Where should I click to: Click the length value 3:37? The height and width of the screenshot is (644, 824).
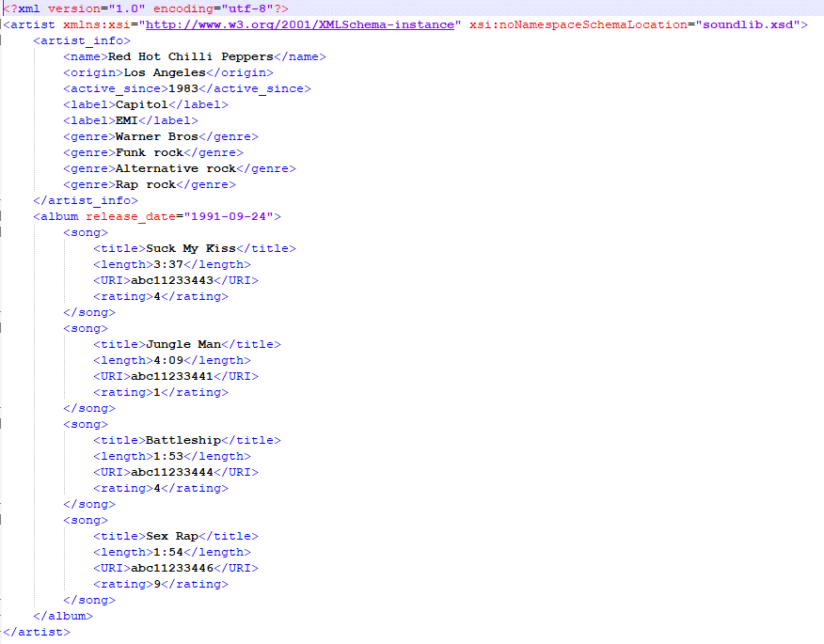(168, 265)
